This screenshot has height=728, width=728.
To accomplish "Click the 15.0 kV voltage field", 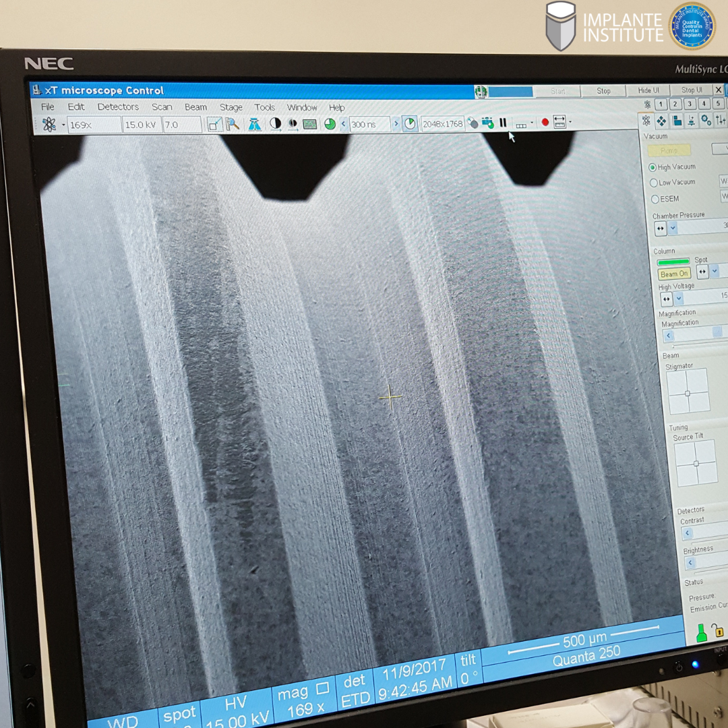I will coord(140,125).
